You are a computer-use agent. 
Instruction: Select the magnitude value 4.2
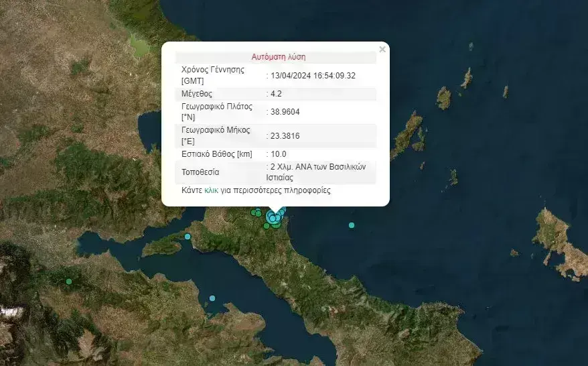(x=276, y=94)
